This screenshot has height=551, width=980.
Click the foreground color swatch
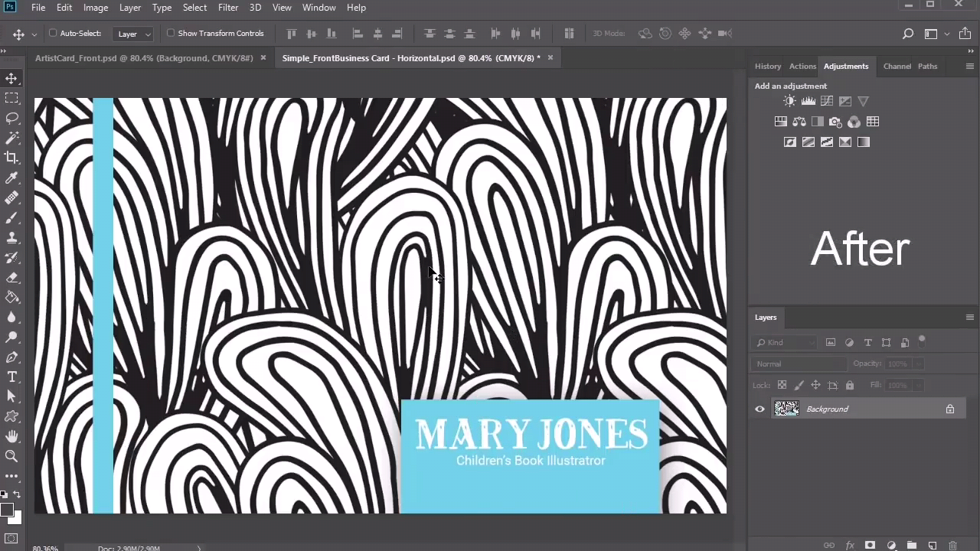6,510
